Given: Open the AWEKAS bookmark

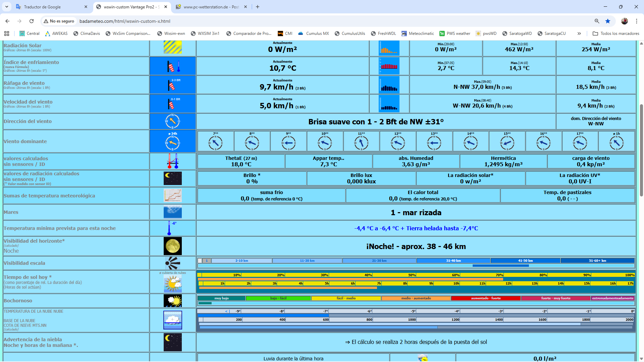Looking at the screenshot, I should (x=56, y=34).
